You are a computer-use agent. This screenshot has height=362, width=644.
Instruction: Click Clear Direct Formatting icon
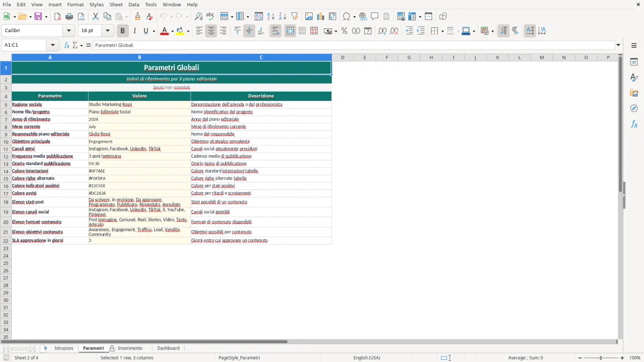click(149, 17)
